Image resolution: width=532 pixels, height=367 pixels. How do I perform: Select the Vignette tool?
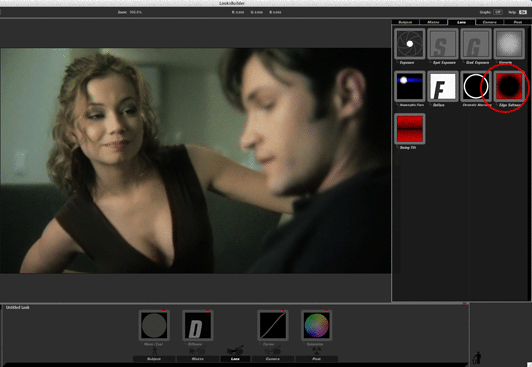509,44
